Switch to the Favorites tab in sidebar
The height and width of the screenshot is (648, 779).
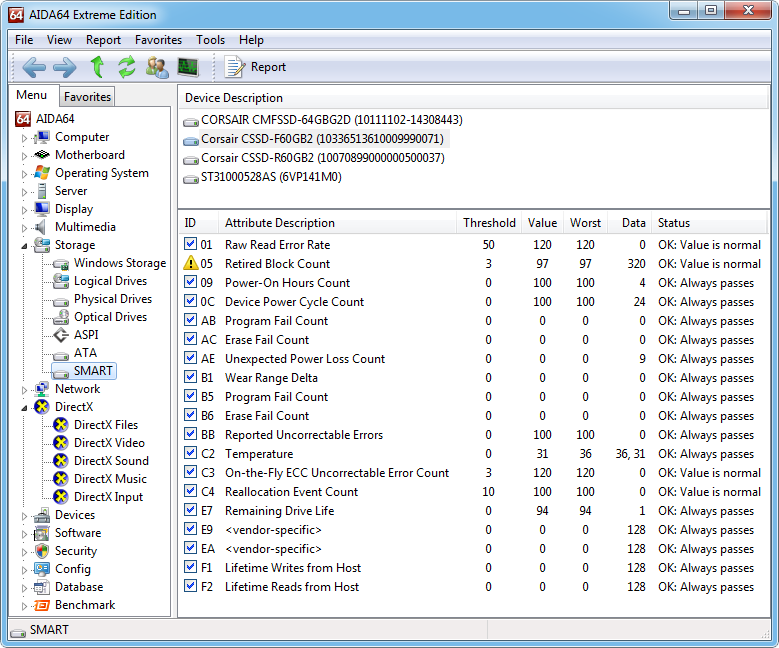click(87, 96)
